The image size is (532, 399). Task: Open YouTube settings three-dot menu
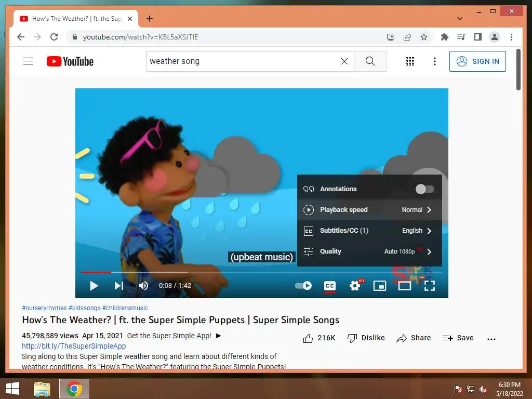[x=435, y=61]
